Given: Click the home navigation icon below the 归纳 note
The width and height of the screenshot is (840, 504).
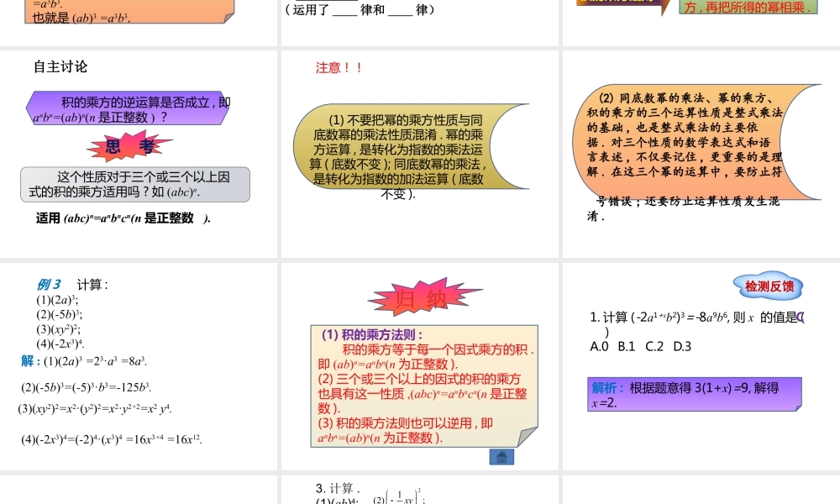Looking at the screenshot, I should click(501, 456).
